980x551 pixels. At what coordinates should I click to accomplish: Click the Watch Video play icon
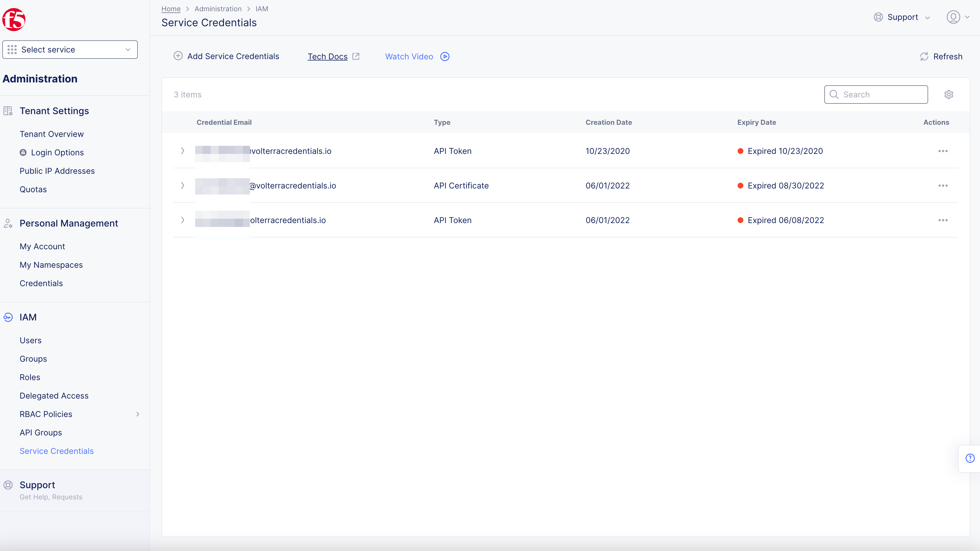coord(445,57)
